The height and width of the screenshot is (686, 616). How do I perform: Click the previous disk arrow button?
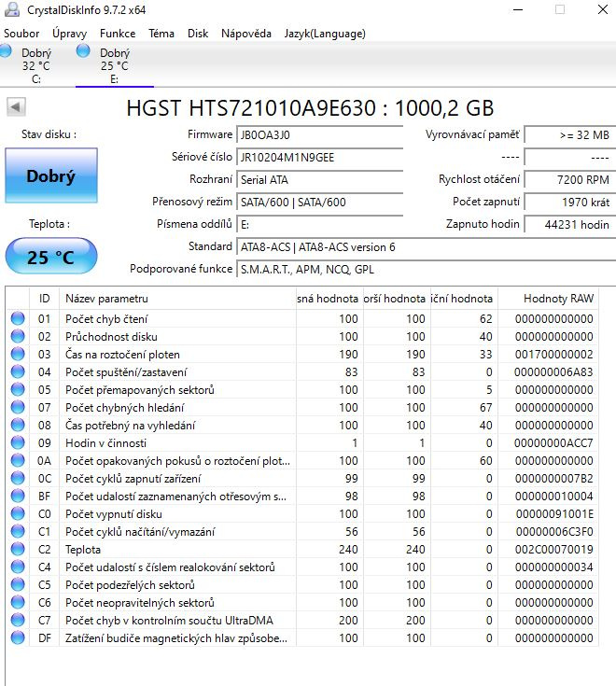tap(15, 106)
